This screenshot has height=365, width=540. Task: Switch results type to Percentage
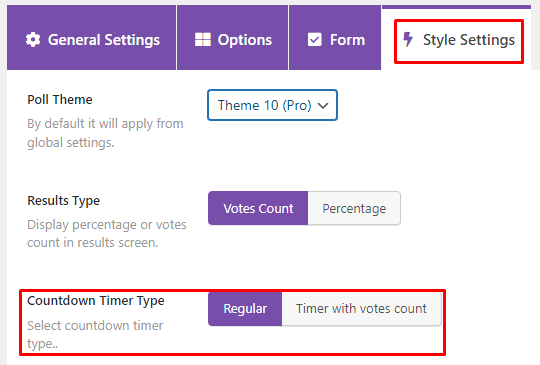[x=354, y=208]
